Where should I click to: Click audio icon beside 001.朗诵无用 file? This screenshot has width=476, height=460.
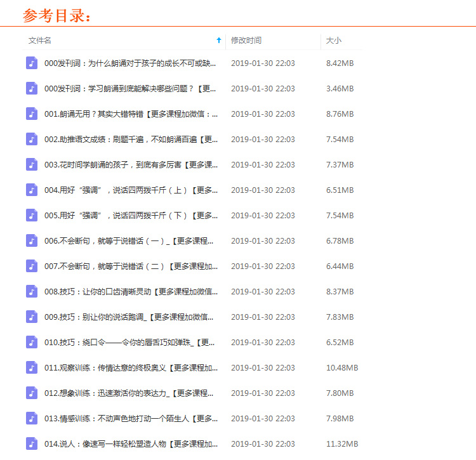32,114
